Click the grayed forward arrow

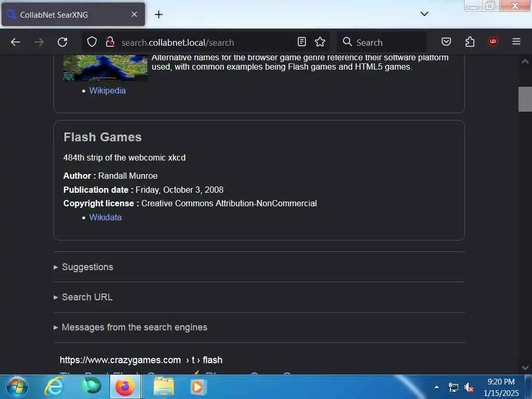[39, 42]
